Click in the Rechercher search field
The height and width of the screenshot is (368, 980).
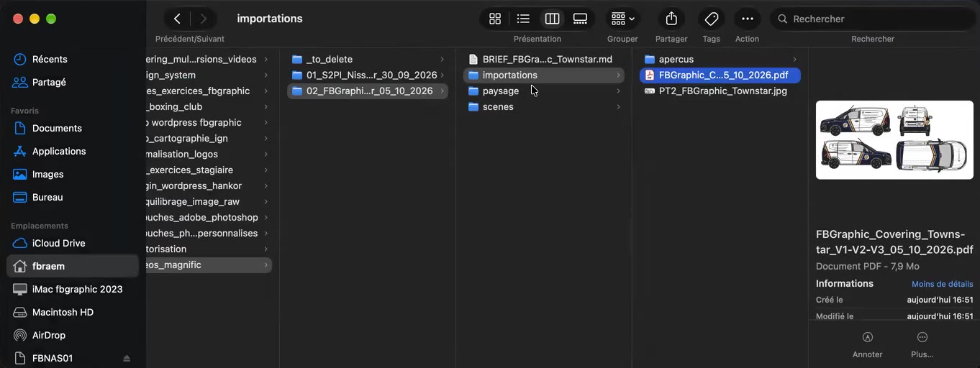(872, 19)
